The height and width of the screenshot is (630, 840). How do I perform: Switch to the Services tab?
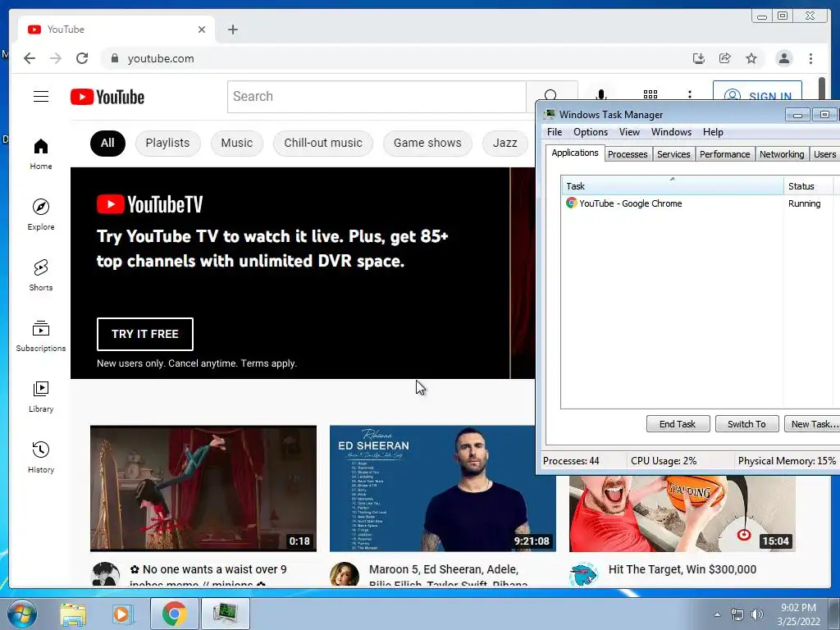(673, 154)
